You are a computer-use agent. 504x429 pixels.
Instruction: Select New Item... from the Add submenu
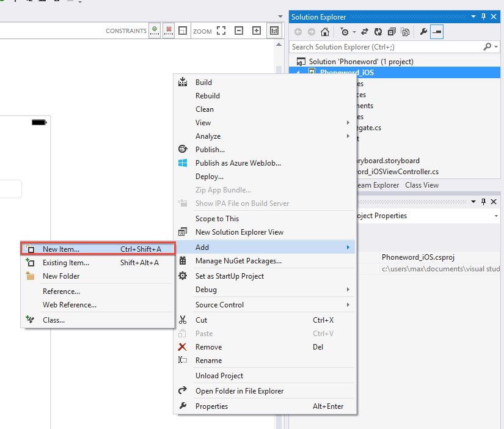coord(61,249)
